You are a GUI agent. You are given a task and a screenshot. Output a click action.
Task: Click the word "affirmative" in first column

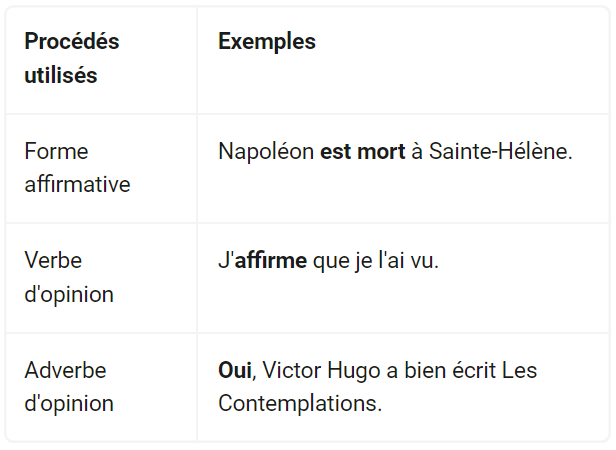pos(77,185)
